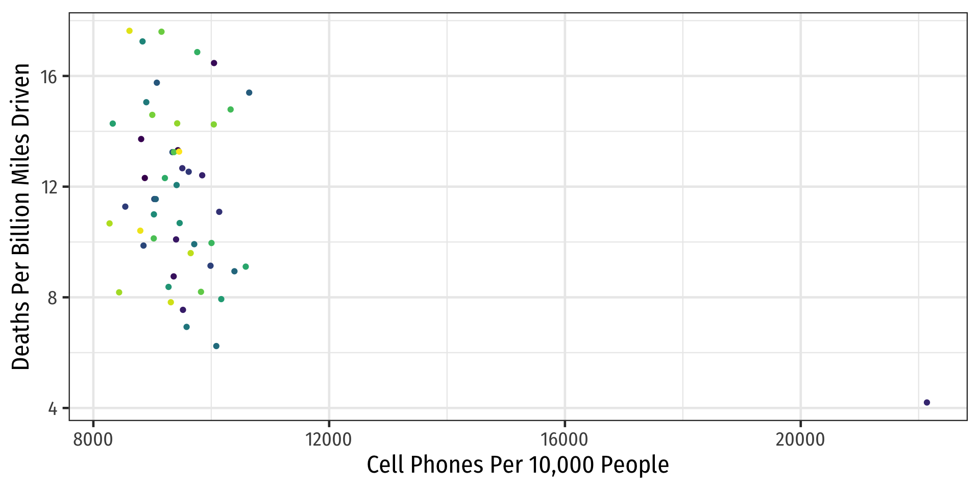Image resolution: width=980 pixels, height=490 pixels.
Task: Click the Deaths Per Billion Miles Driven title
Action: click(x=21, y=217)
